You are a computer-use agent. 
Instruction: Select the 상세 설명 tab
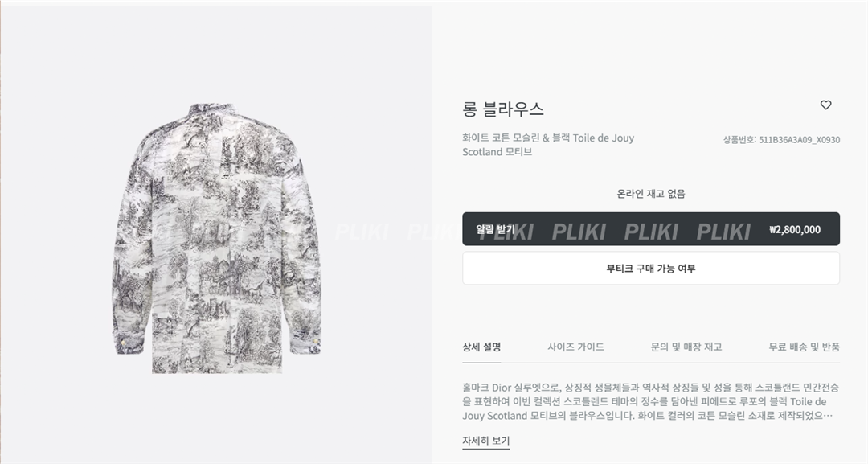pos(481,347)
